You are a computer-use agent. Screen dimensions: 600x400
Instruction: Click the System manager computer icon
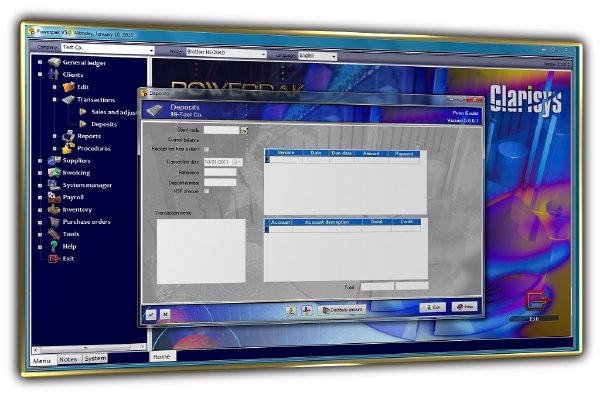pos(54,184)
